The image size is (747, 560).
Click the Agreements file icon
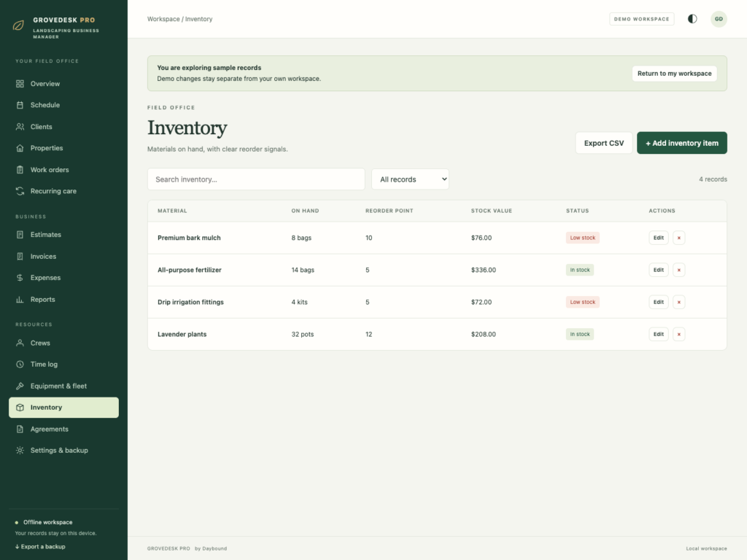[x=20, y=429]
